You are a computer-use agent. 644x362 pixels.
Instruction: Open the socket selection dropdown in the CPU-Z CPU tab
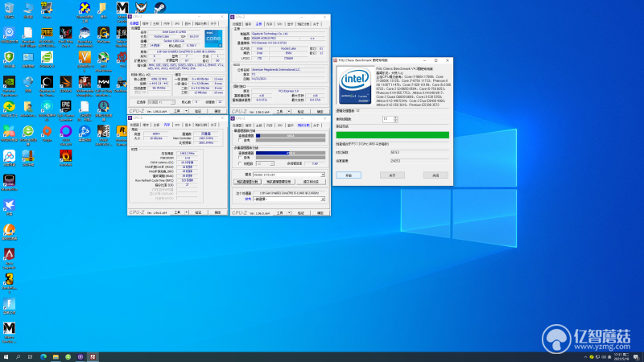pyautogui.click(x=161, y=102)
